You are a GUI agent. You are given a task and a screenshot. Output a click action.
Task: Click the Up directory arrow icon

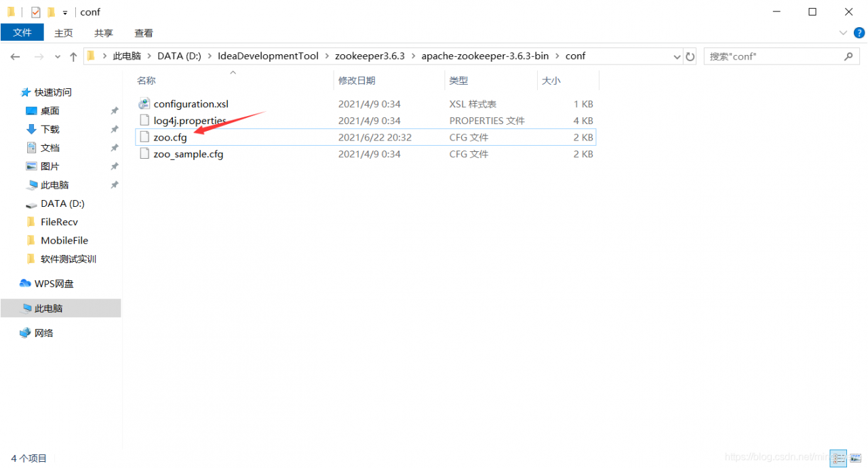coord(73,57)
